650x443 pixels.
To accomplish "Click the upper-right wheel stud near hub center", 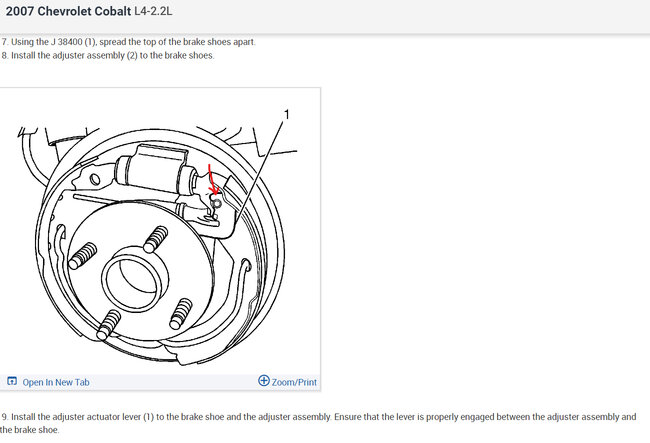I will 156,239.
